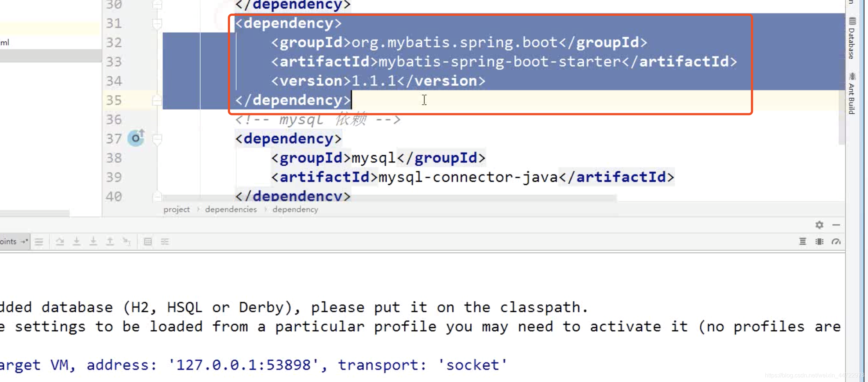This screenshot has height=382, width=868.
Task: Click 'dependency' in the XML breadcrumb
Action: point(295,209)
